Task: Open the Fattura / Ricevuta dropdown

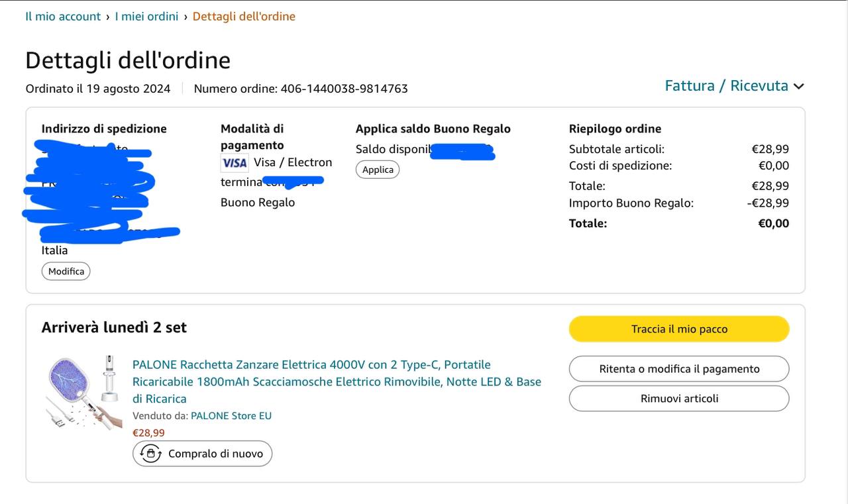Action: point(726,85)
